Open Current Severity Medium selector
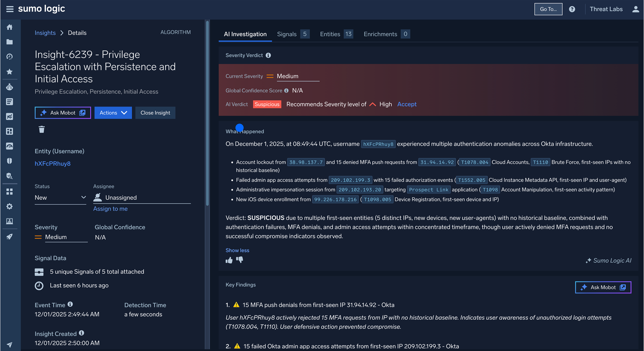 298,76
